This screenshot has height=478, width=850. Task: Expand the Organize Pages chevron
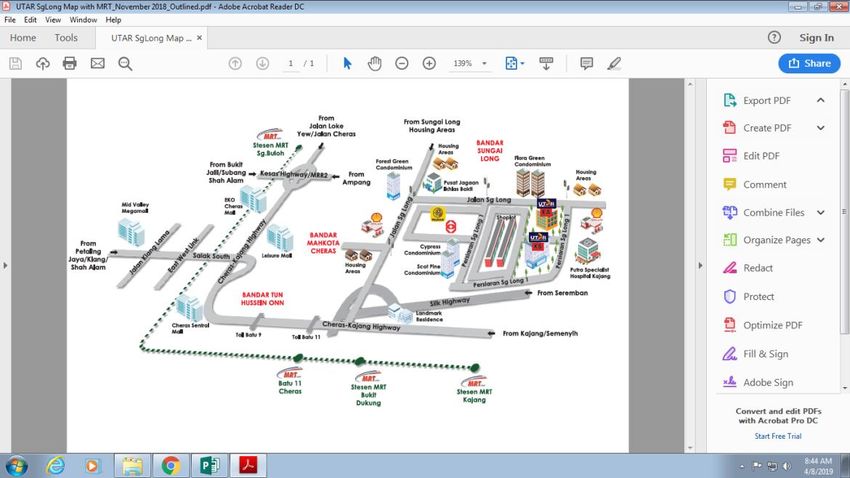coord(821,240)
